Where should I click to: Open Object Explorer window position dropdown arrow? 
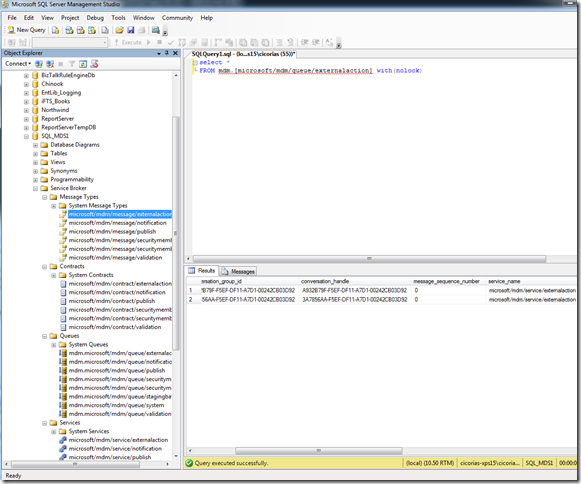159,53
